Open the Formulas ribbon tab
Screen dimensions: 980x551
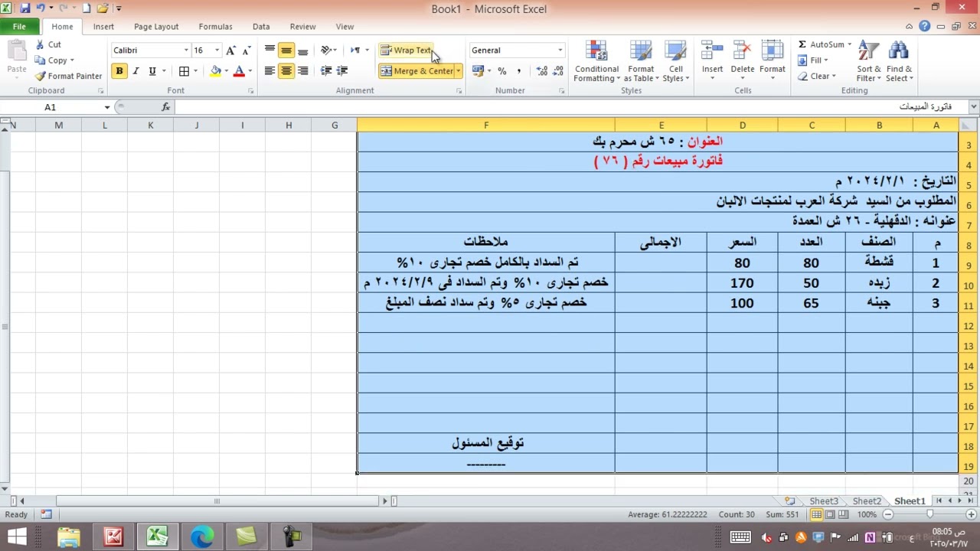pos(215,27)
